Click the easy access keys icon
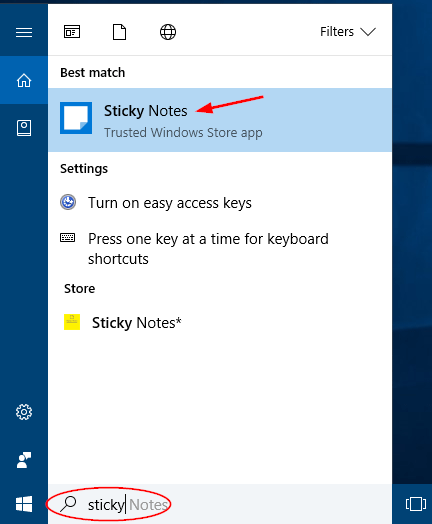This screenshot has height=524, width=432. (x=68, y=202)
